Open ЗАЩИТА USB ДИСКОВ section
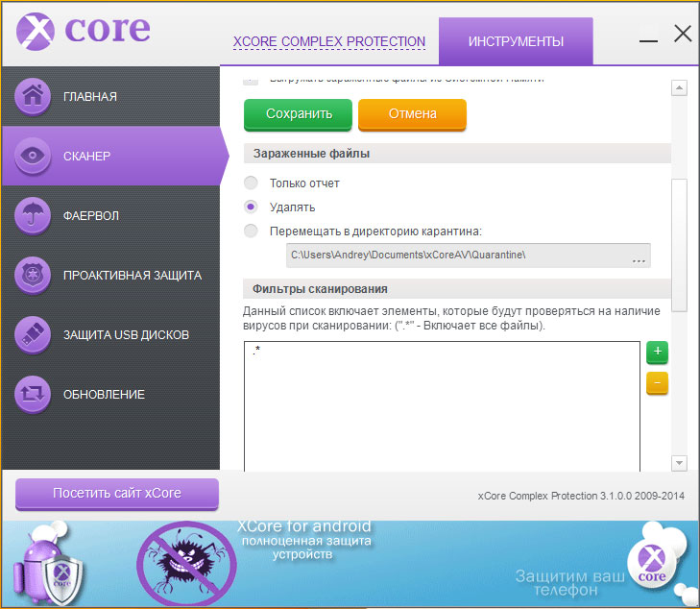Image resolution: width=700 pixels, height=609 pixels. tap(110, 334)
